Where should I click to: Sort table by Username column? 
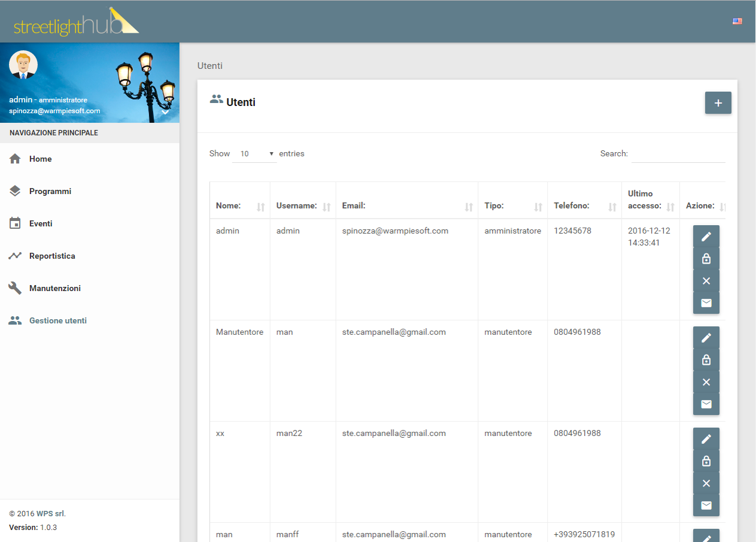click(x=303, y=200)
